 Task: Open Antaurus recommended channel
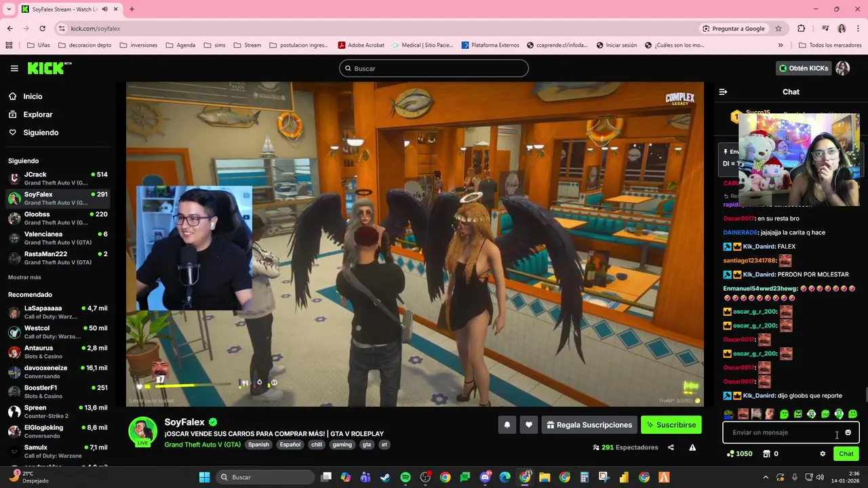pos(58,352)
